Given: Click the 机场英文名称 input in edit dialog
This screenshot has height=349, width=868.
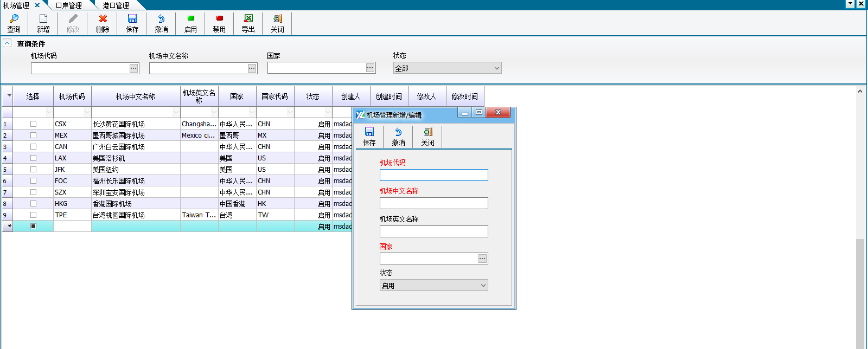Looking at the screenshot, I should click(x=434, y=231).
